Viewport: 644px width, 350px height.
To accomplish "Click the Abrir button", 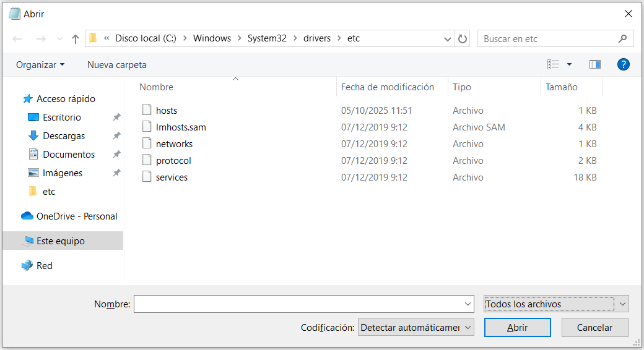I will [517, 328].
